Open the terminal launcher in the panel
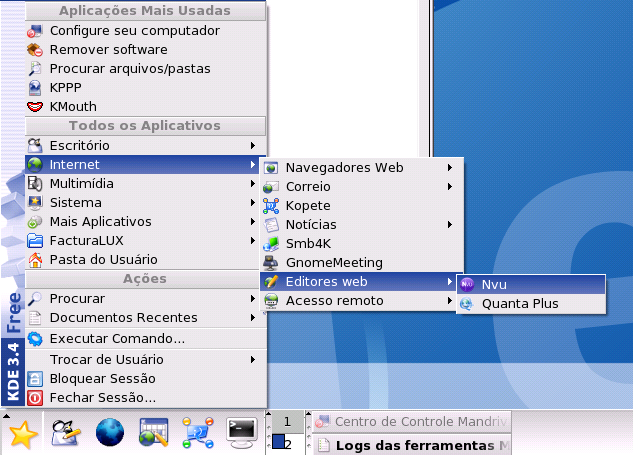This screenshot has height=455, width=633. 241,432
